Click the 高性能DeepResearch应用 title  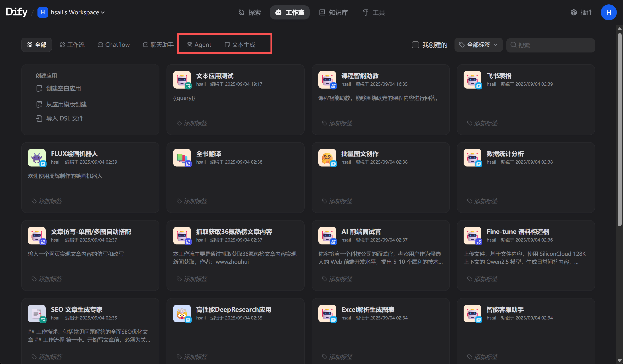[234, 310]
